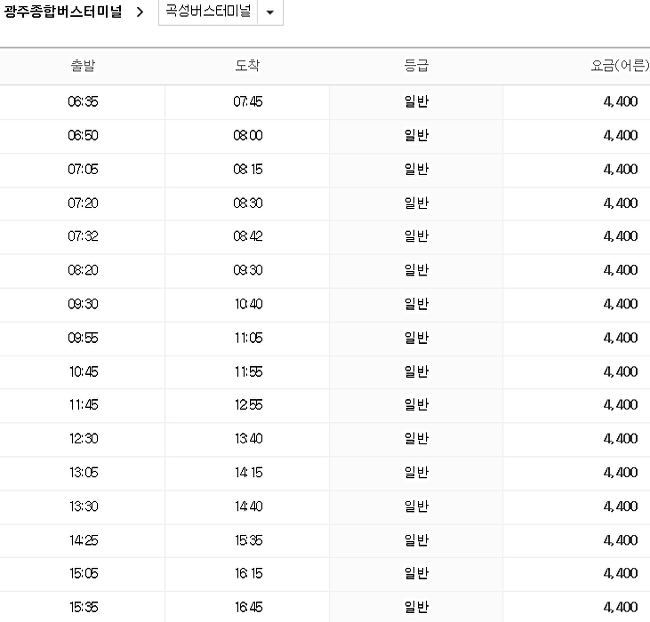Screen dimensions: 650x622
Task: Click the 13:40 arrival time
Action: pos(249,439)
